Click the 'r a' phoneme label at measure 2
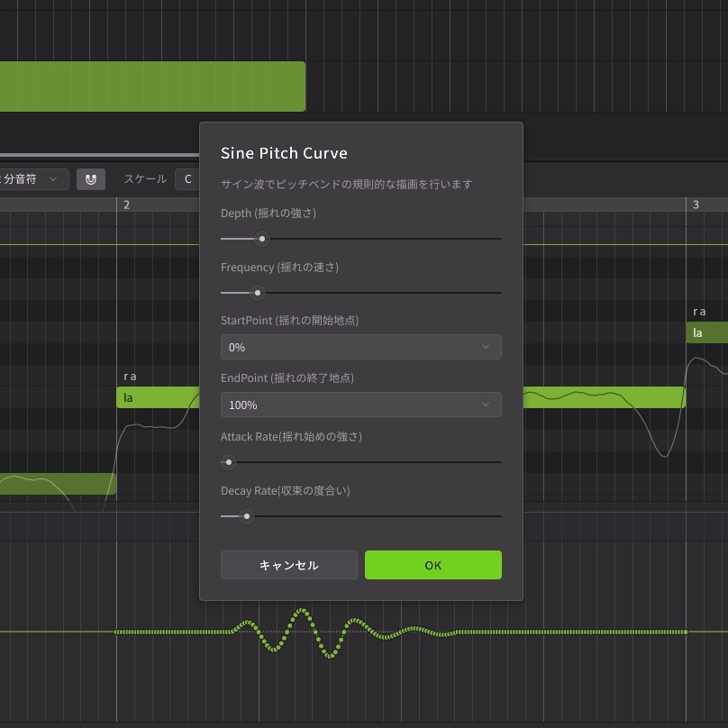Image resolution: width=728 pixels, height=728 pixels. tap(130, 376)
